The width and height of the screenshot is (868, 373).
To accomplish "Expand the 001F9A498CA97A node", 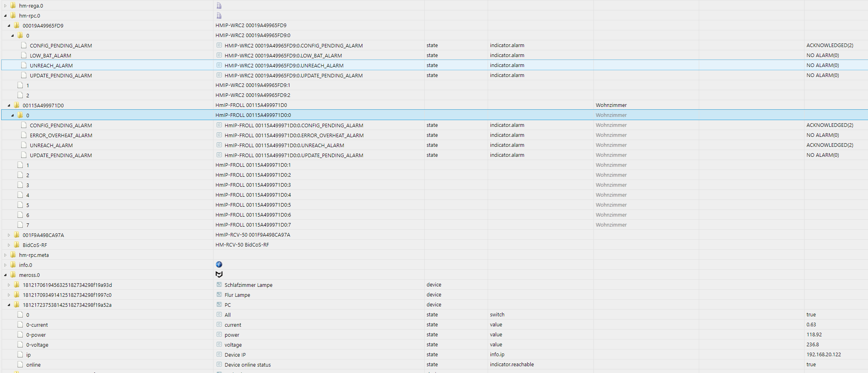I will (x=9, y=235).
